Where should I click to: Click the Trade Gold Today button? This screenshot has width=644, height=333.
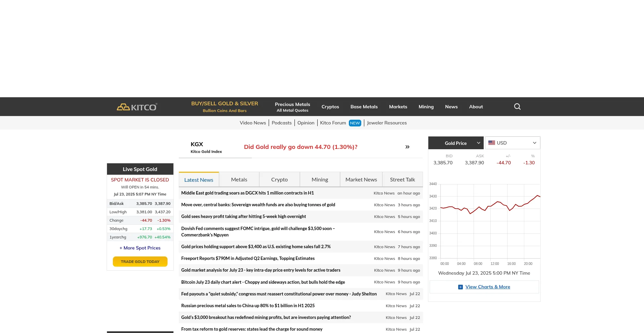tap(140, 262)
